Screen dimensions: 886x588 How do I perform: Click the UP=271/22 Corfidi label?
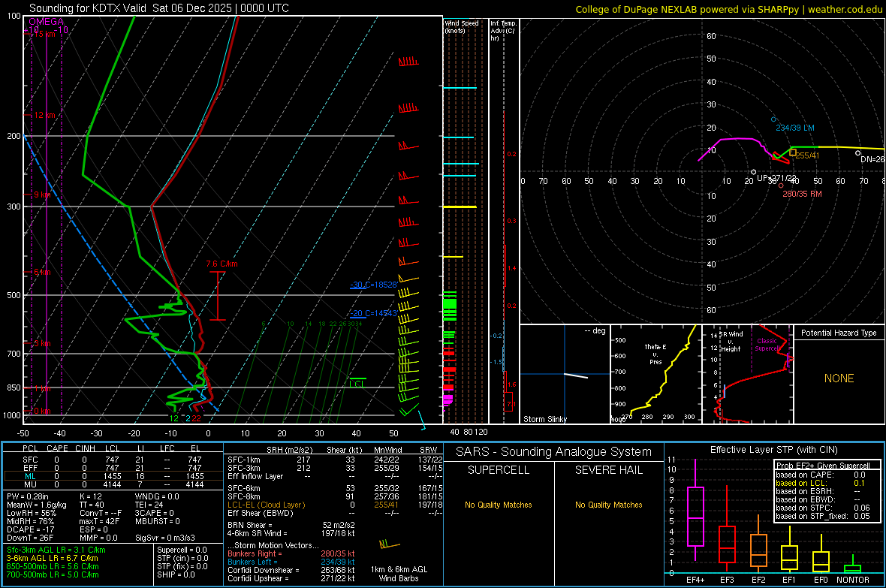(776, 177)
